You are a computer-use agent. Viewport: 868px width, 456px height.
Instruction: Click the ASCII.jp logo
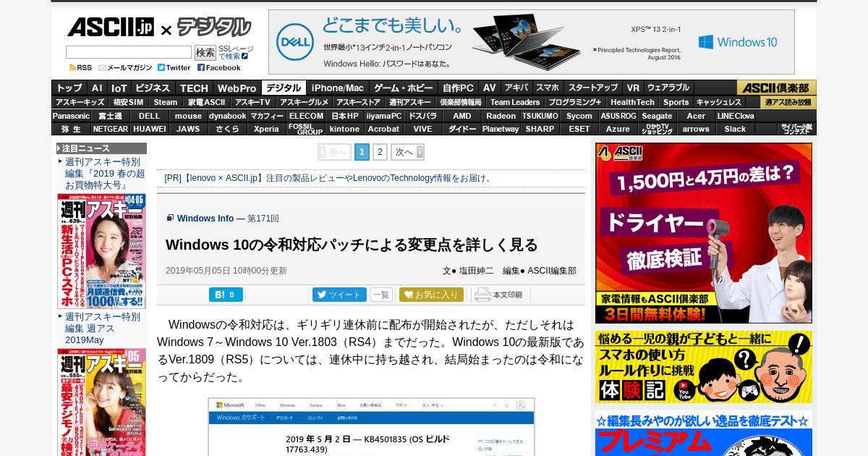tap(110, 28)
